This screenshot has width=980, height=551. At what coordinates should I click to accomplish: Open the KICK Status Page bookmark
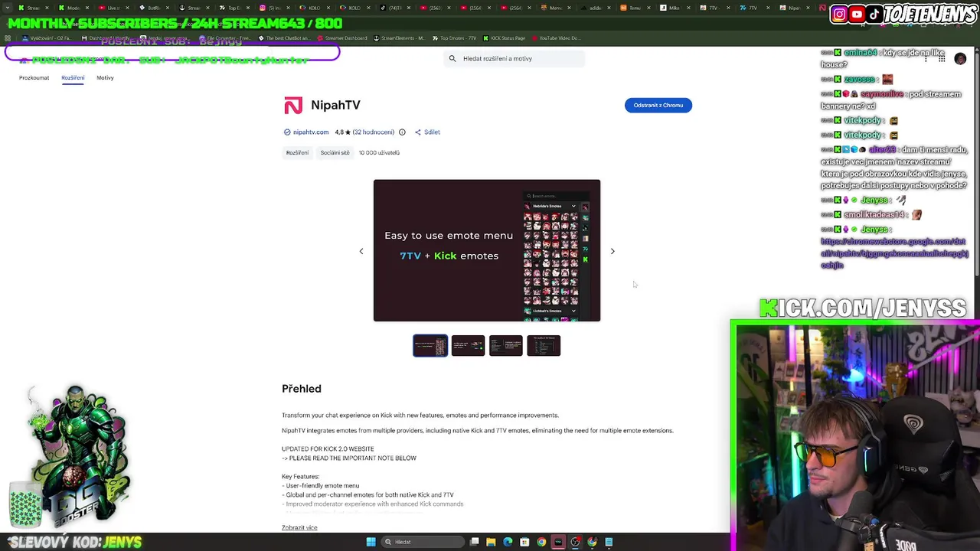coord(504,38)
